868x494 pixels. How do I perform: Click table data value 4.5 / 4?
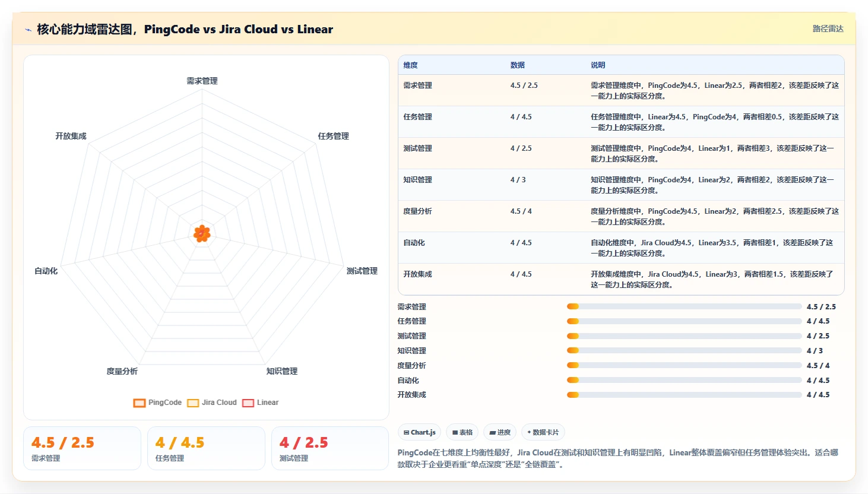click(x=521, y=211)
